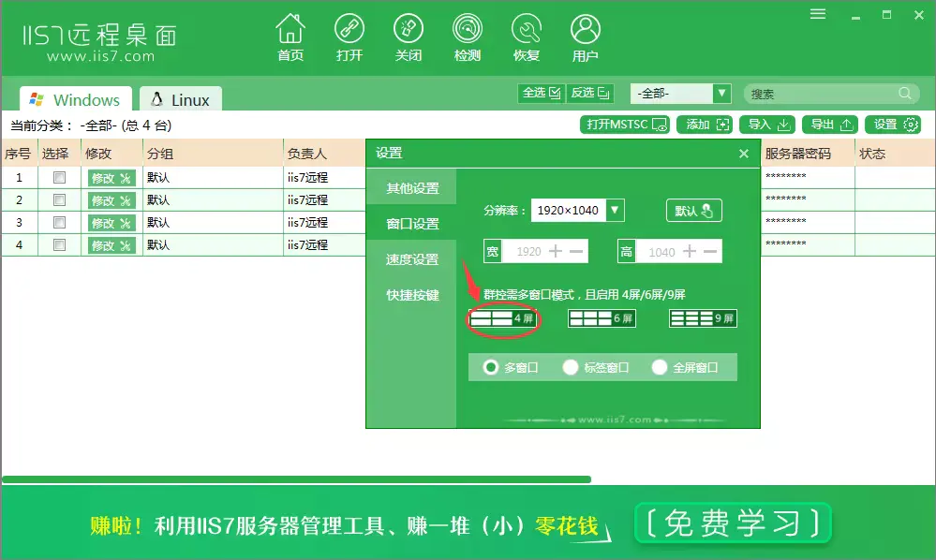Click the 默认 reset button
The width and height of the screenshot is (936, 560).
(693, 211)
